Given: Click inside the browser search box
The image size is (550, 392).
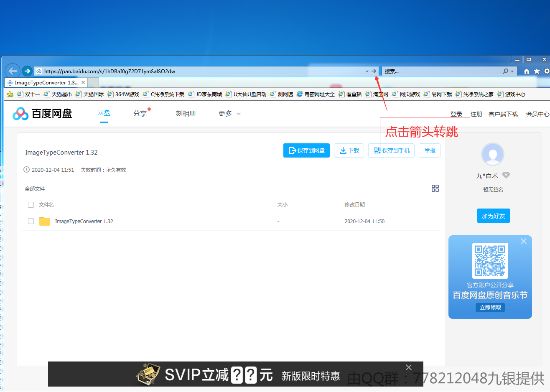Looking at the screenshot, I should pyautogui.click(x=442, y=71).
